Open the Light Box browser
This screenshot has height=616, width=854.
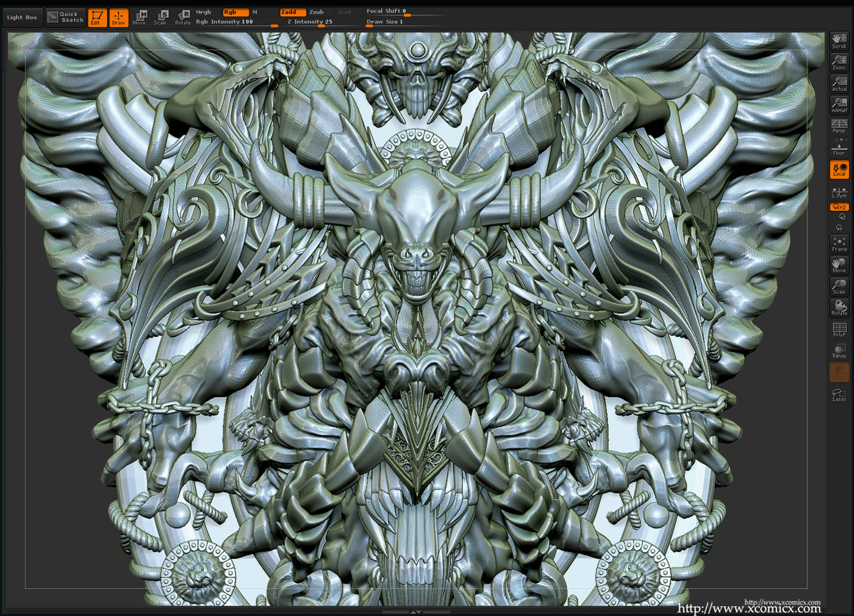tap(22, 18)
